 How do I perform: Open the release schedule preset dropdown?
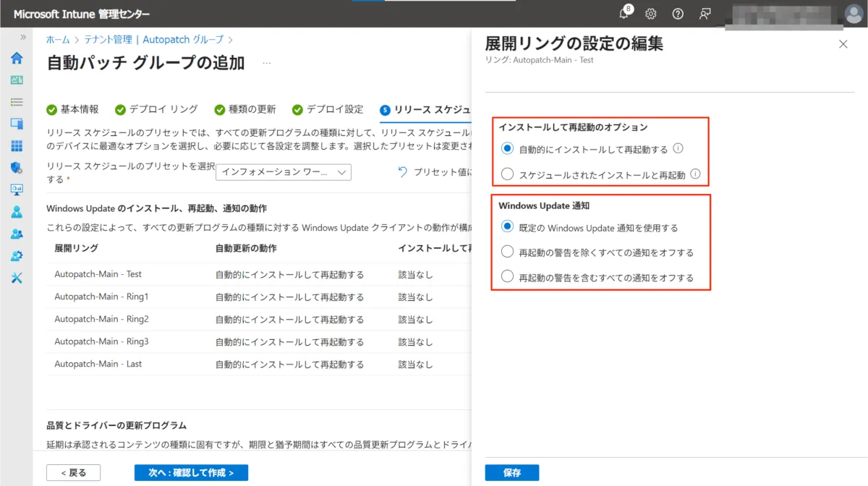click(284, 172)
